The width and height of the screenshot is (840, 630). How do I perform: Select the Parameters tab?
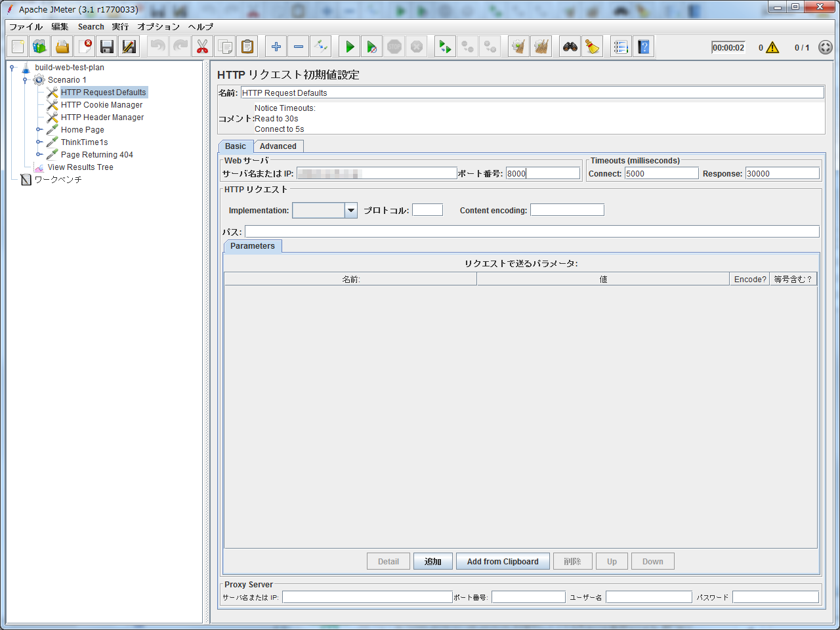coord(253,246)
